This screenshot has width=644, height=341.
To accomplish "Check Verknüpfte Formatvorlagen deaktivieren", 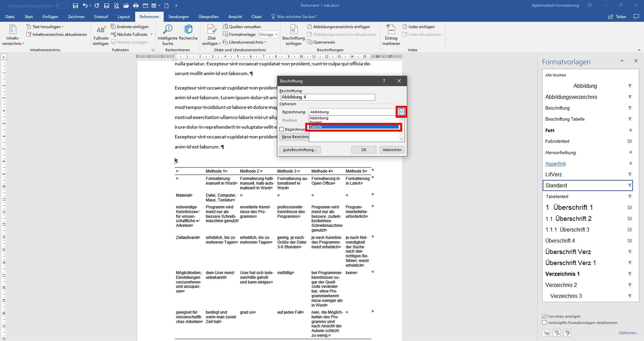I will 544,323.
